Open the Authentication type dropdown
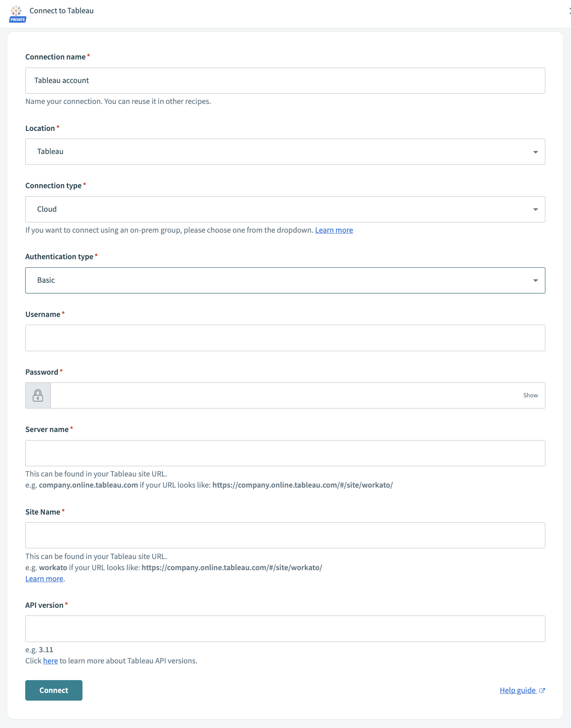The height and width of the screenshot is (728, 571). point(285,281)
